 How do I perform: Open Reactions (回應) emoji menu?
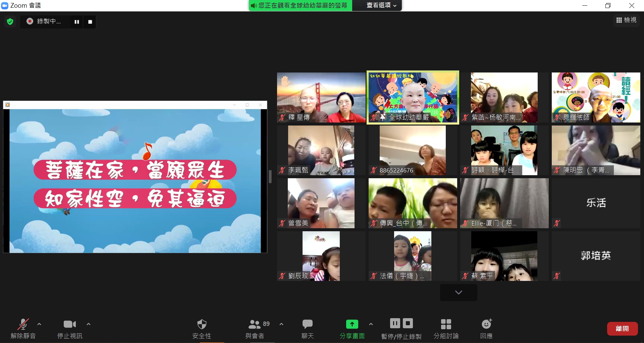pyautogui.click(x=486, y=324)
